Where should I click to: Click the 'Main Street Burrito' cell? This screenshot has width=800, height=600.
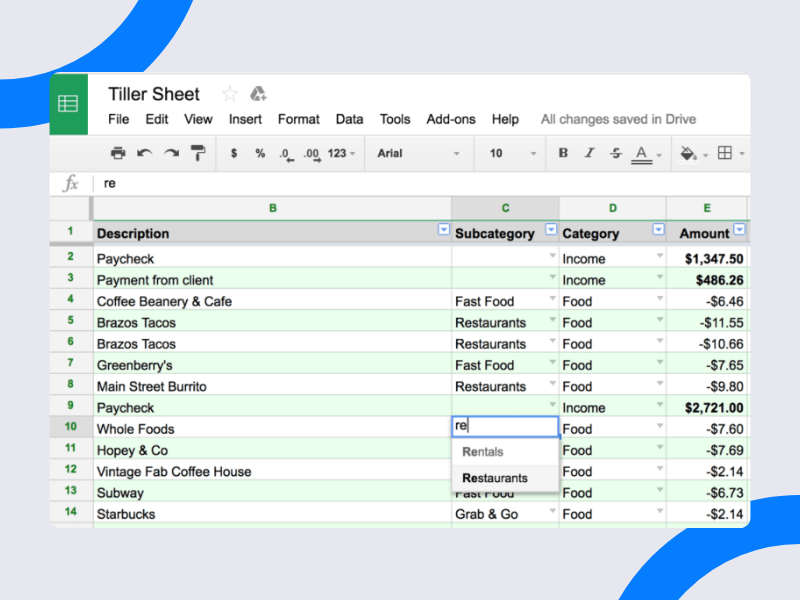(272, 386)
